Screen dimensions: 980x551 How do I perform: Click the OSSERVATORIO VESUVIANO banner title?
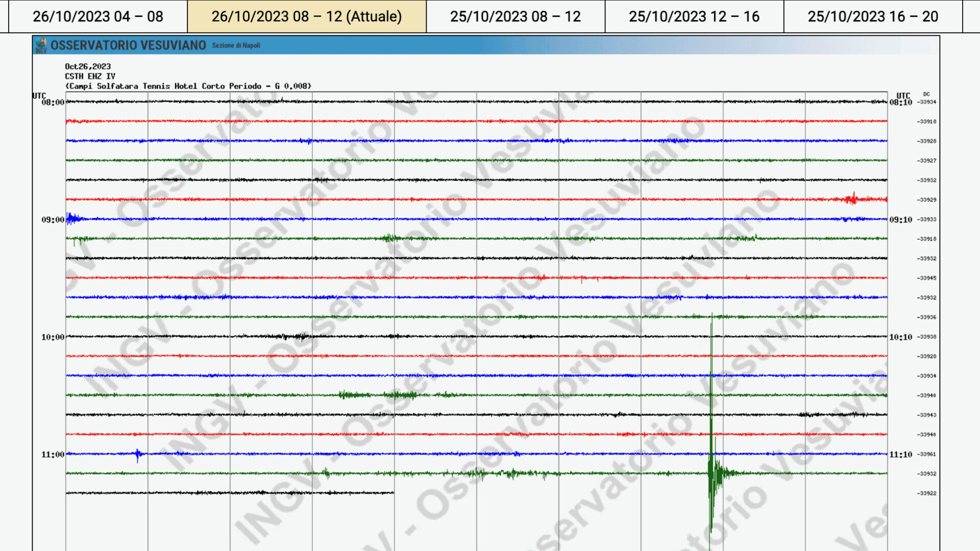pyautogui.click(x=128, y=45)
